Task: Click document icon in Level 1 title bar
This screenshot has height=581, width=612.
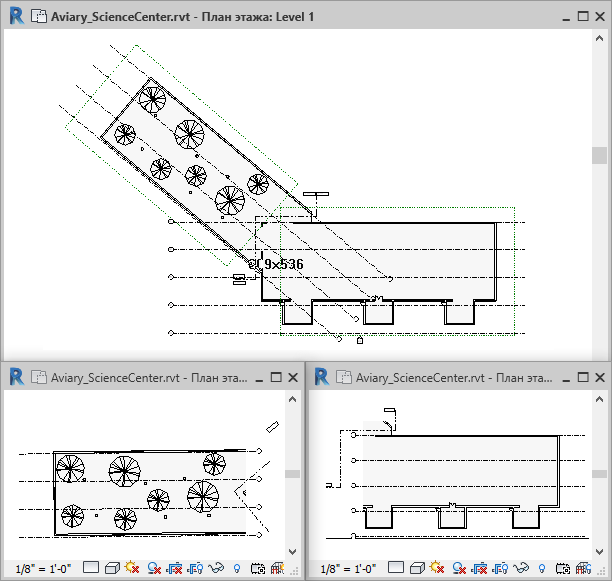Action: 38,16
